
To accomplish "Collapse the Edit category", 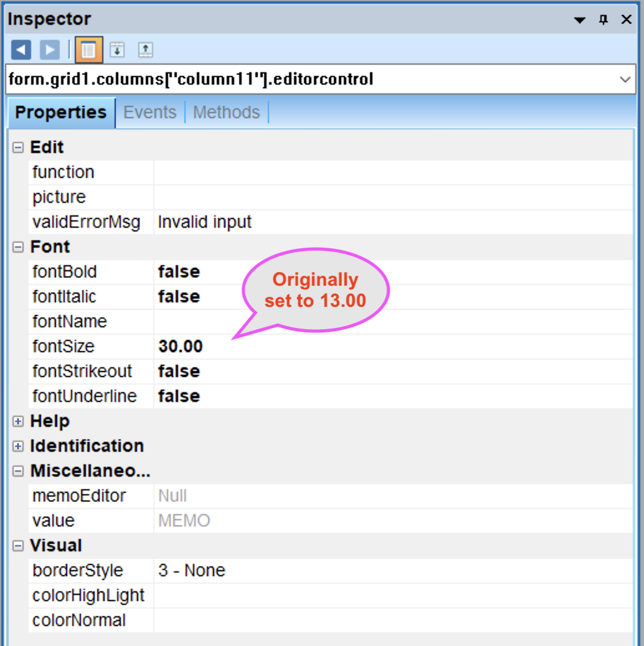I will point(18,147).
